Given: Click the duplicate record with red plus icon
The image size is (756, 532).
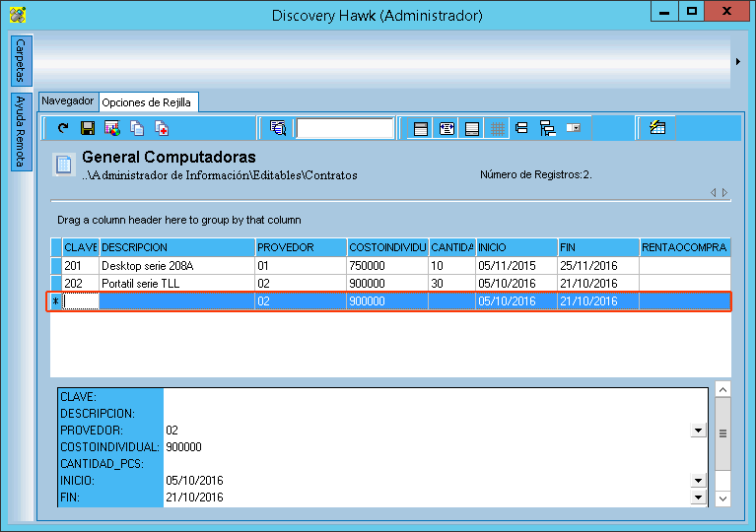Looking at the screenshot, I should pos(162,128).
